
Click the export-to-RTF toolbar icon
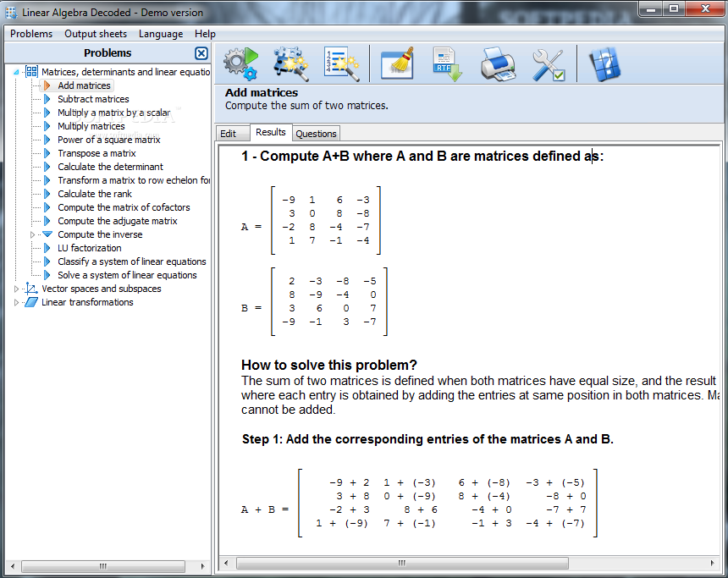448,64
